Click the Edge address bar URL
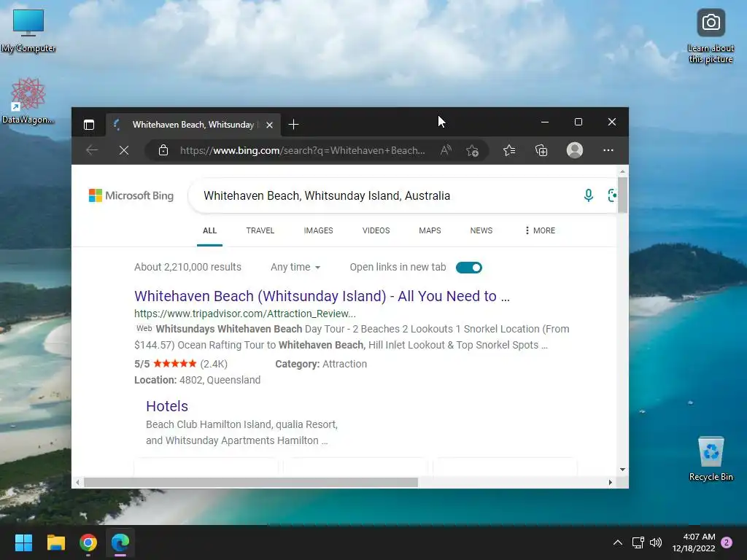This screenshot has height=560, width=747. [303, 150]
